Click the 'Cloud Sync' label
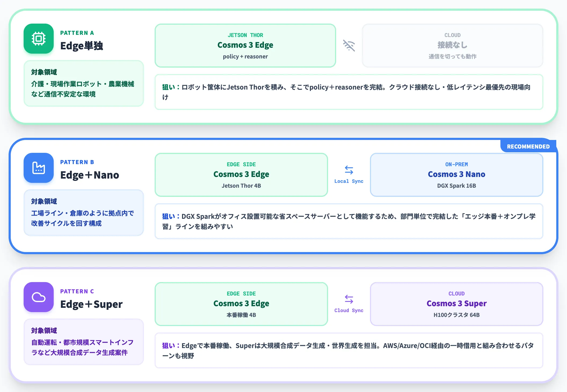Viewport: 567px width, 392px height. click(x=349, y=310)
